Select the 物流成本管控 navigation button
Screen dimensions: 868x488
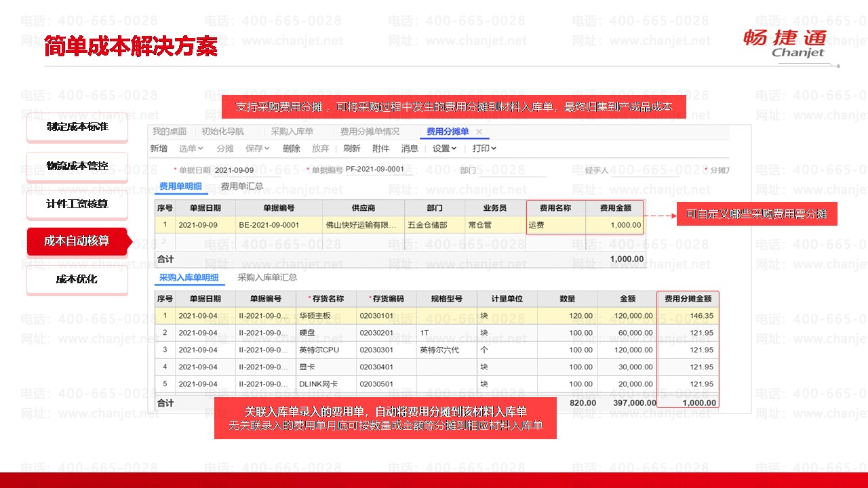(77, 165)
